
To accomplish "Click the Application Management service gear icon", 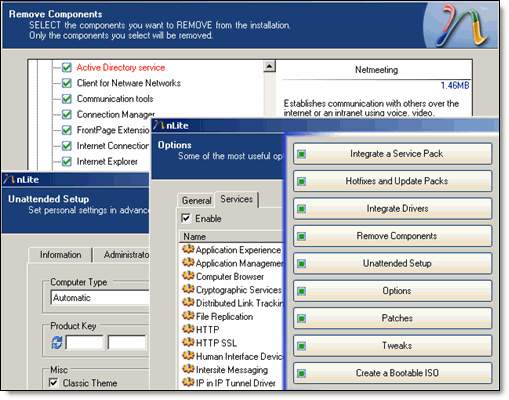I will pyautogui.click(x=188, y=263).
